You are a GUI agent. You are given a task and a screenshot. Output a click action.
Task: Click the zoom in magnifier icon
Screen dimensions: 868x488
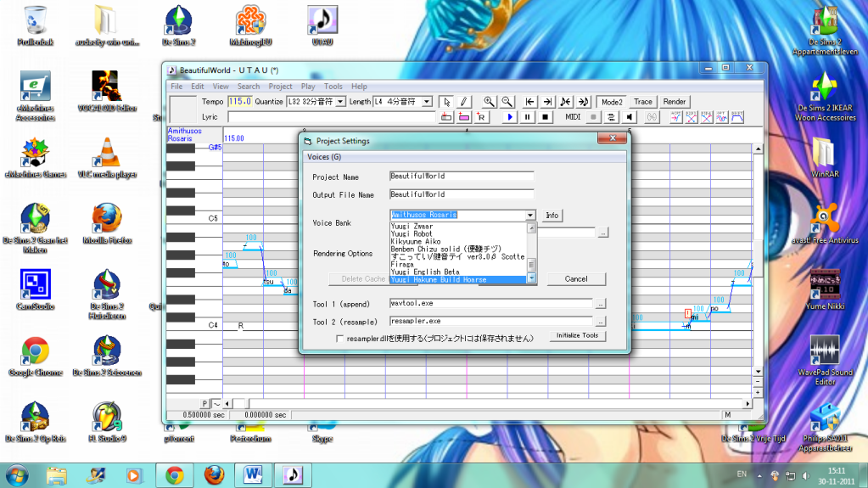pyautogui.click(x=489, y=102)
